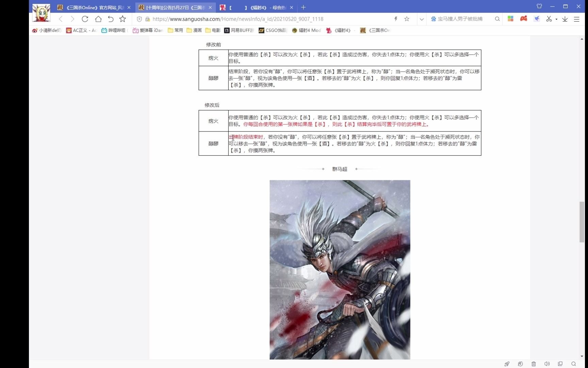Click the 修改后 label

pyautogui.click(x=212, y=105)
